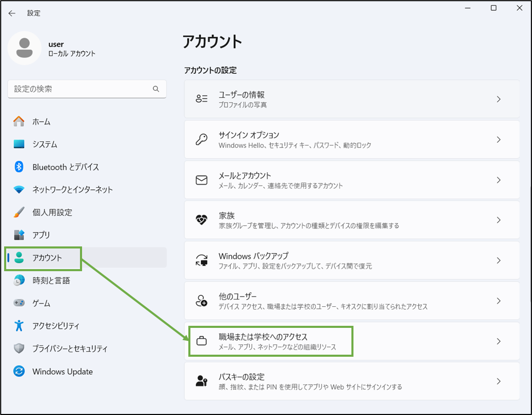Click the network Wi-Fi icon
532x415 pixels.
coord(19,190)
